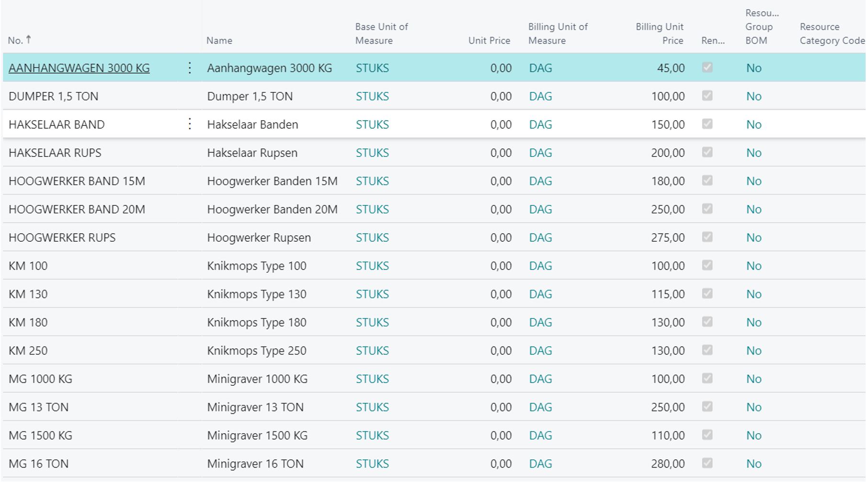Click STUKS base unit for Knikmops Type 100
This screenshot has height=482, width=868.
tap(372, 266)
